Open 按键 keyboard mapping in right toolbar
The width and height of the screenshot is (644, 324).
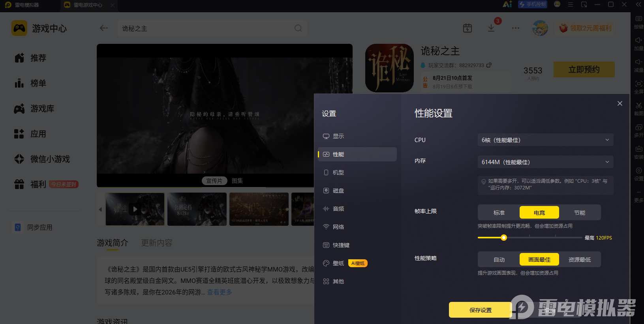click(x=638, y=22)
